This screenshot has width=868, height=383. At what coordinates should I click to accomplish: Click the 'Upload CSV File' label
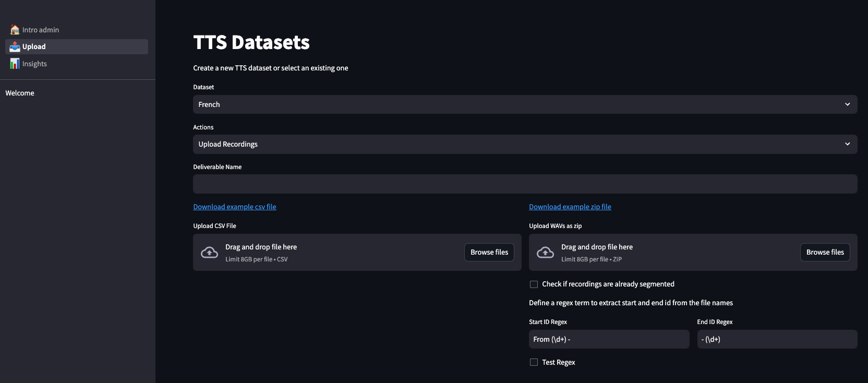pyautogui.click(x=214, y=226)
